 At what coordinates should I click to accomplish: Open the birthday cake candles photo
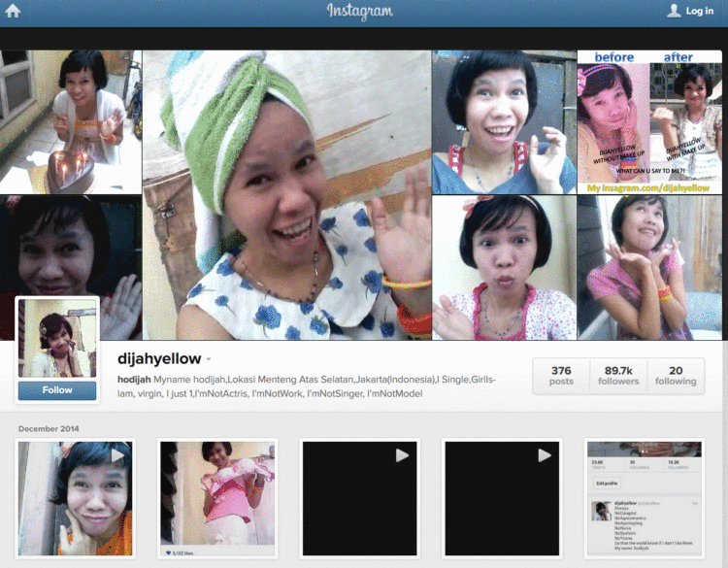click(x=71, y=122)
